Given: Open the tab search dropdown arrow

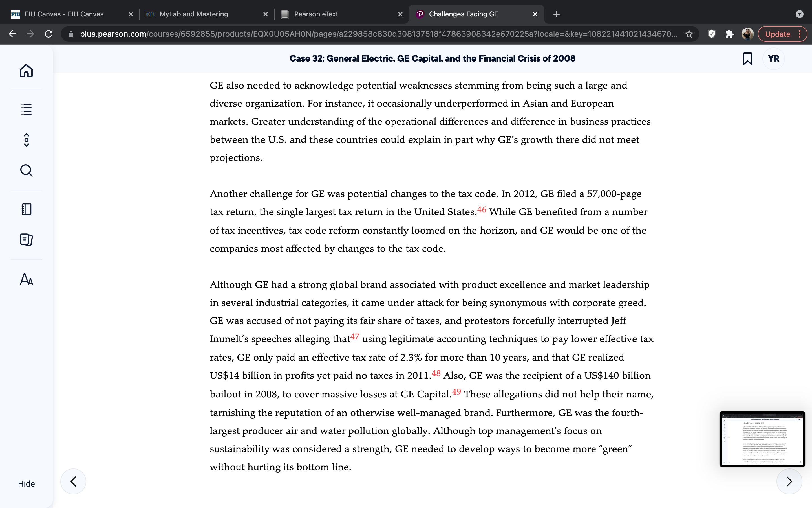Looking at the screenshot, I should pyautogui.click(x=800, y=14).
